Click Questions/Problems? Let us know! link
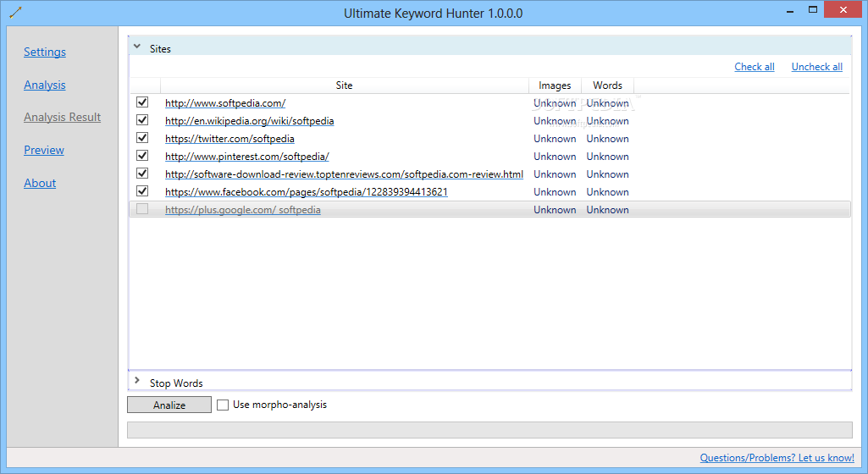 point(777,457)
